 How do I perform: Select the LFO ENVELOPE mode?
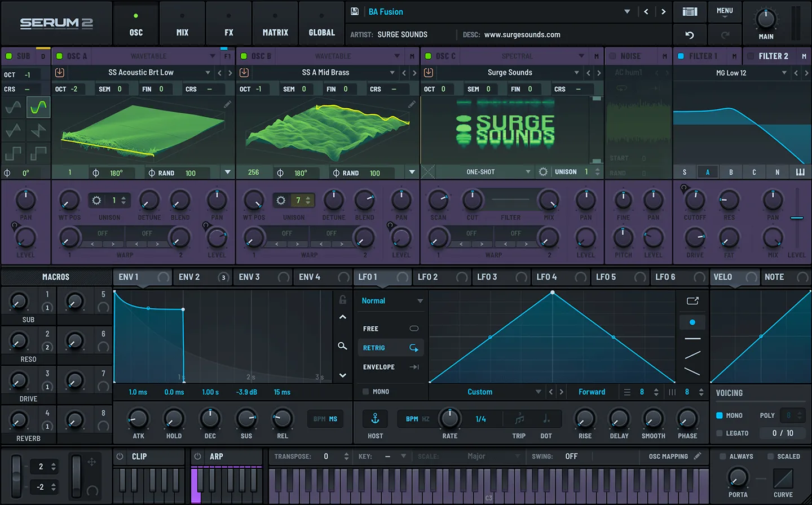click(x=390, y=367)
